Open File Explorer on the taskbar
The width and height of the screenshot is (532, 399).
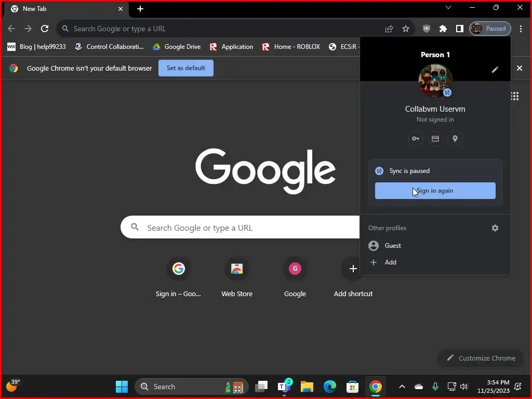coord(307,387)
